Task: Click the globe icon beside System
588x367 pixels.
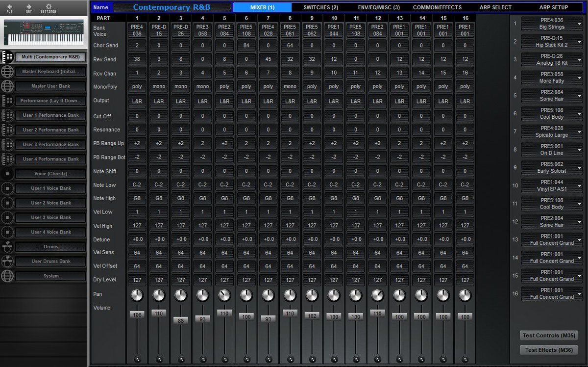Action: click(7, 276)
